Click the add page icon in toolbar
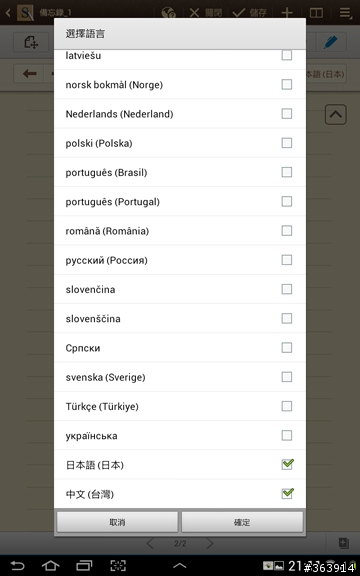 click(x=31, y=42)
